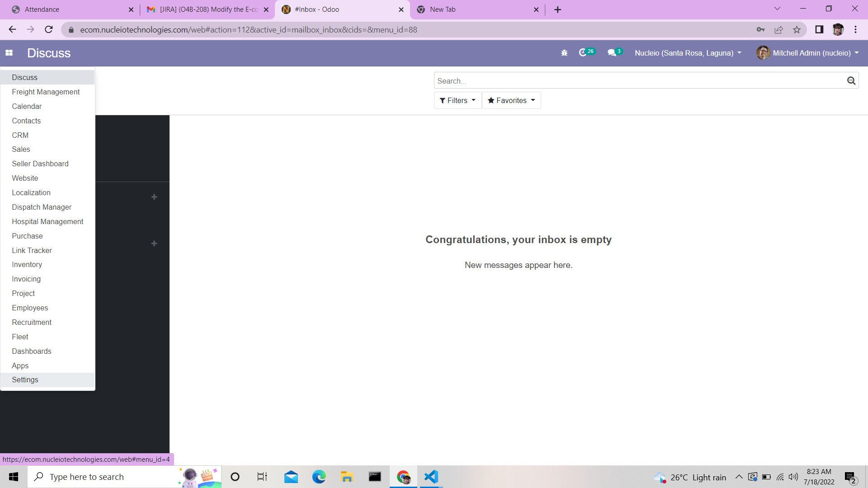This screenshot has width=868, height=488.
Task: Open Fleet from apps menu
Action: click(47, 337)
